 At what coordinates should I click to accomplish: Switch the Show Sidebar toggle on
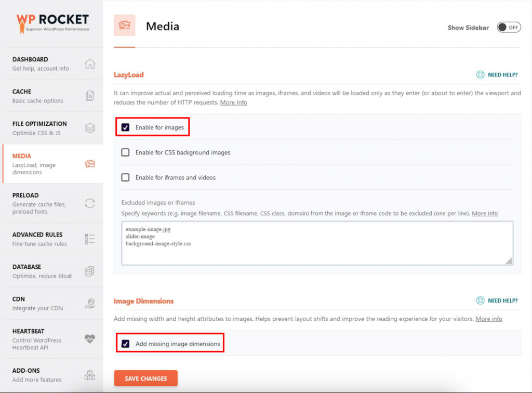509,27
